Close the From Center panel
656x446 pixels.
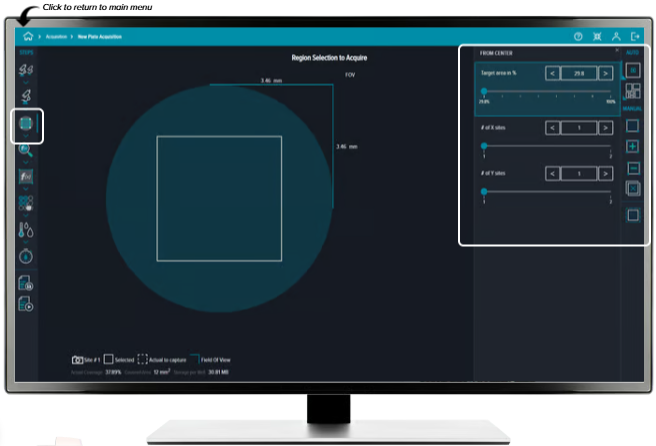tap(617, 50)
